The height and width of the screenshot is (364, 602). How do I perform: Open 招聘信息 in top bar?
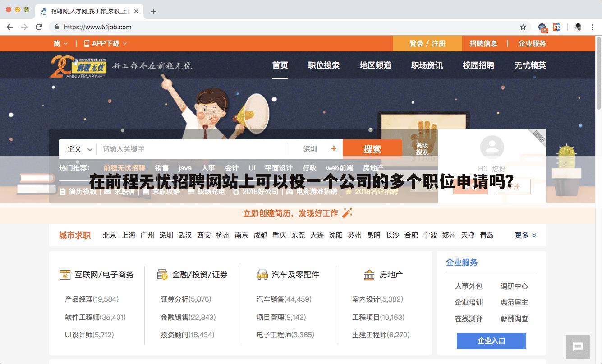tap(483, 43)
